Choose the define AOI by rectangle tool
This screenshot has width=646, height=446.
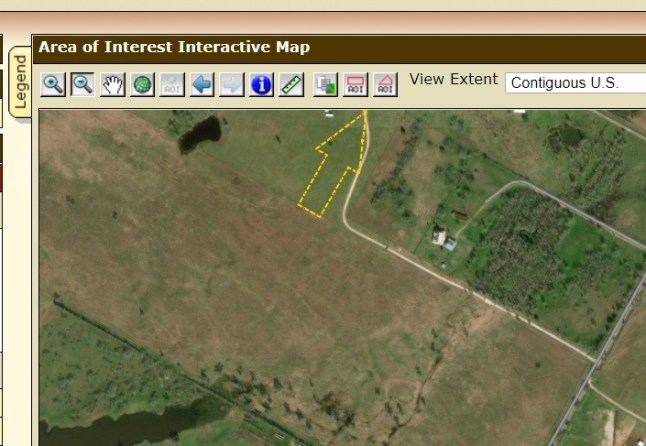355,85
